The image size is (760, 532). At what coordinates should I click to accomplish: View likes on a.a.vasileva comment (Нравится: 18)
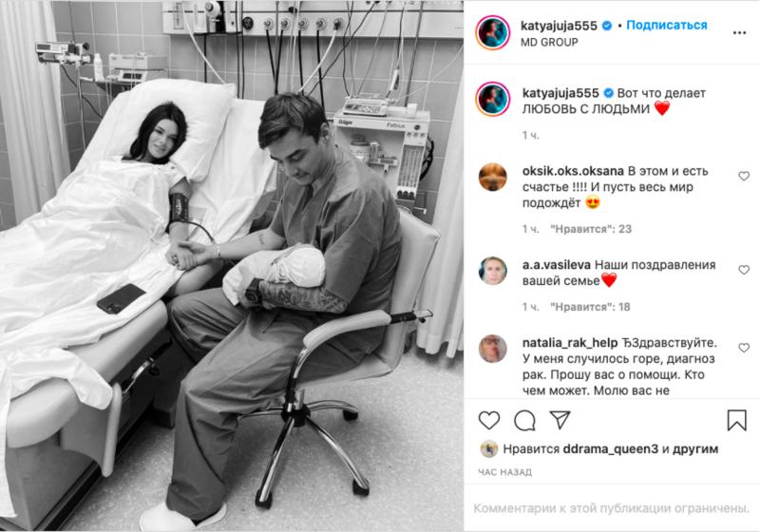click(x=590, y=307)
